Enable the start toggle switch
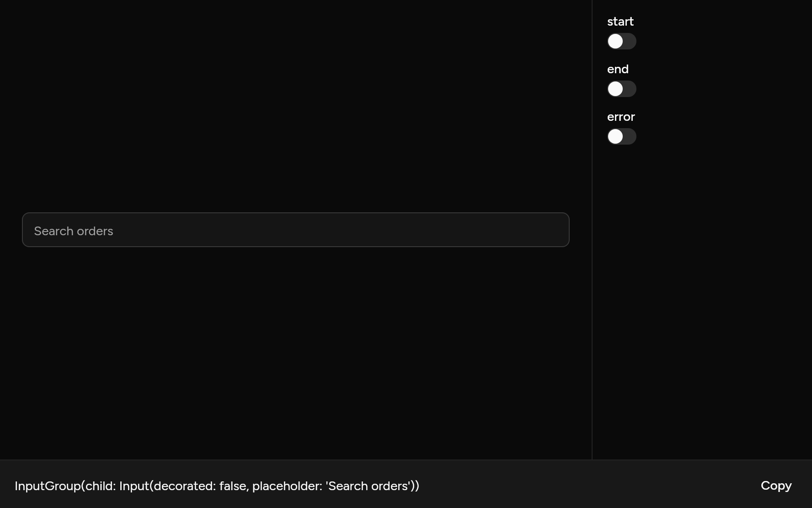 (x=621, y=41)
